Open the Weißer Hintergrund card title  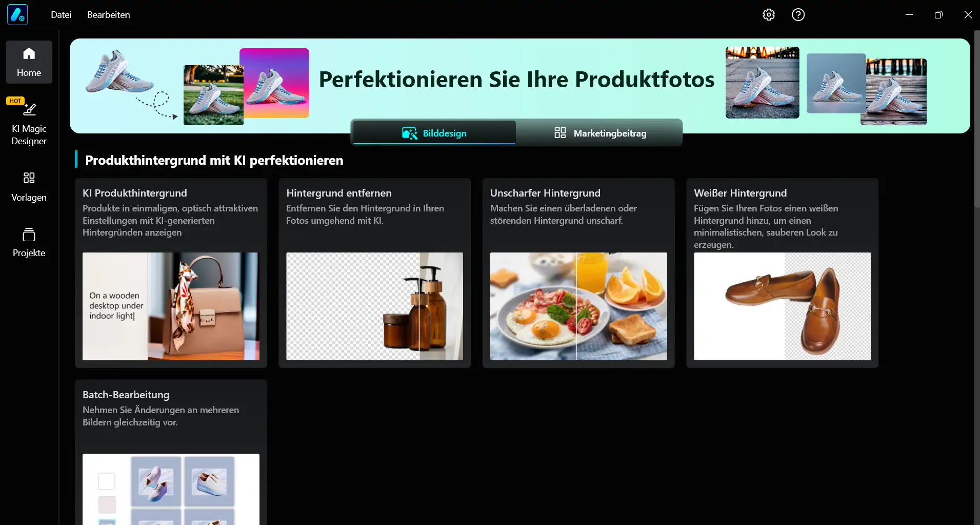[x=740, y=193]
